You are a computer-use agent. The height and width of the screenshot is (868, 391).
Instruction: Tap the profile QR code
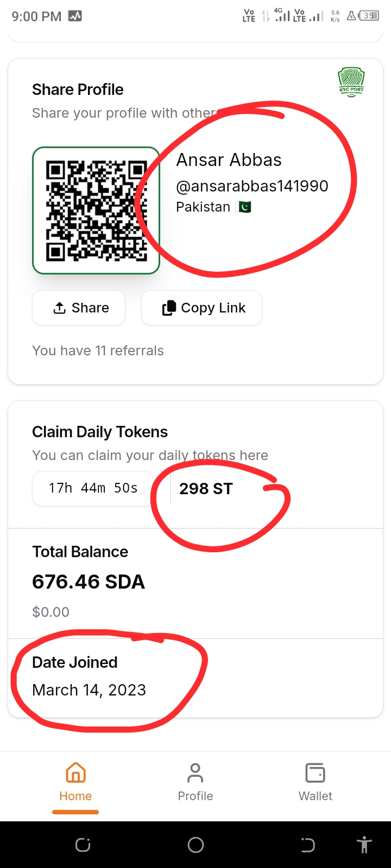tap(96, 210)
